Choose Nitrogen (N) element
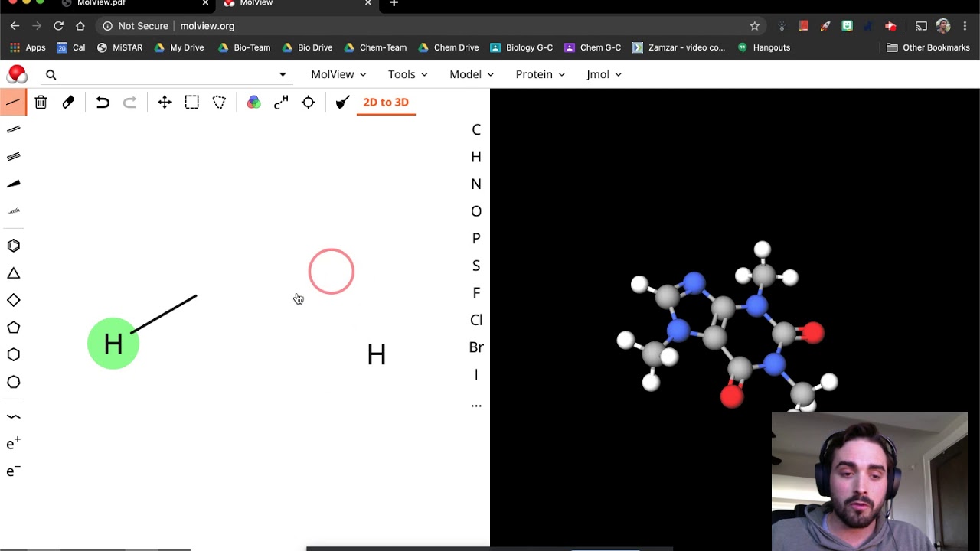 476,184
